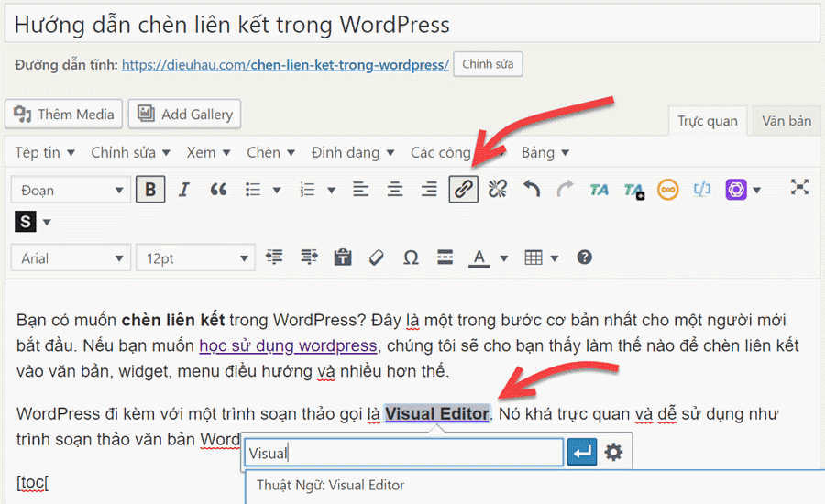Insert horizontal line icon

tap(445, 257)
